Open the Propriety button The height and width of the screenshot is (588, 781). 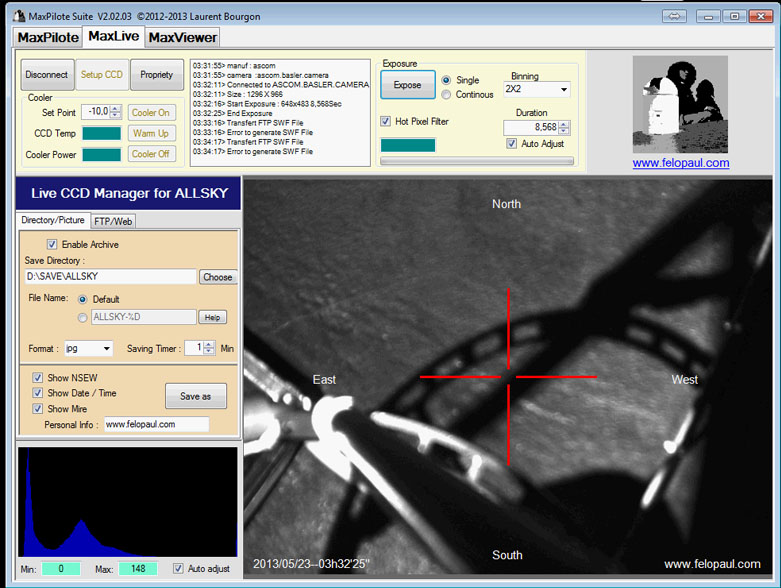(x=156, y=75)
